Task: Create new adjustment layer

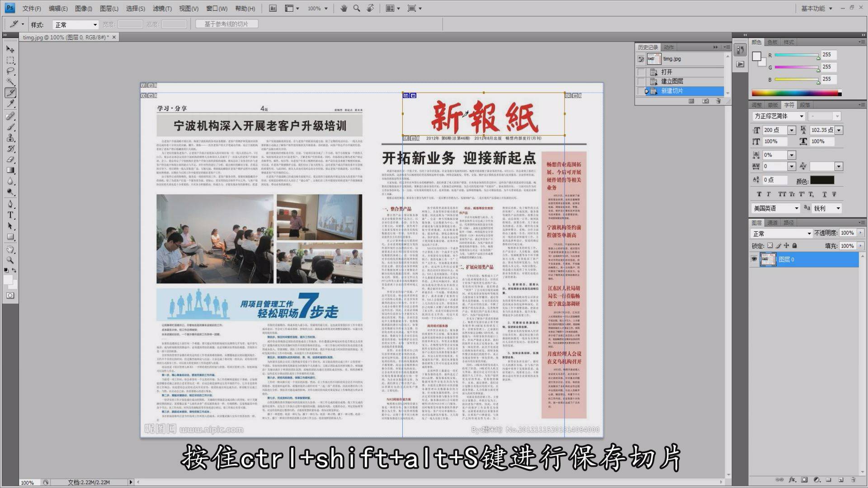Action: pyautogui.click(x=816, y=480)
